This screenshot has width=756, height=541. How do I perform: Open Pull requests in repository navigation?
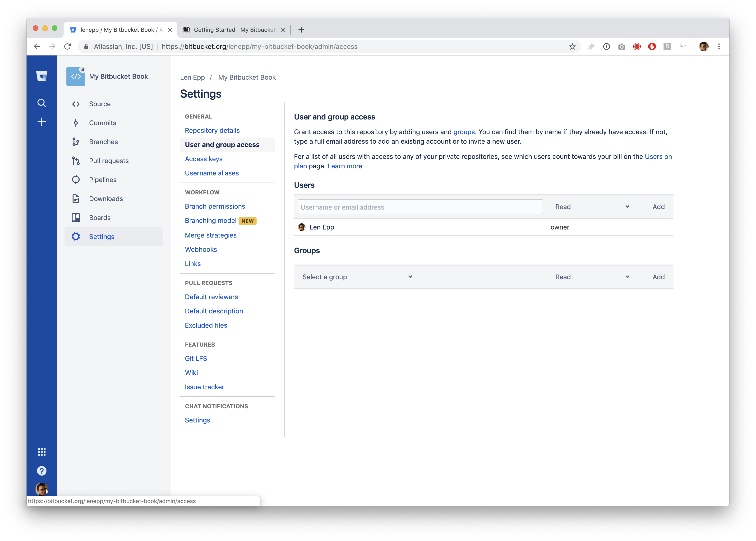109,161
